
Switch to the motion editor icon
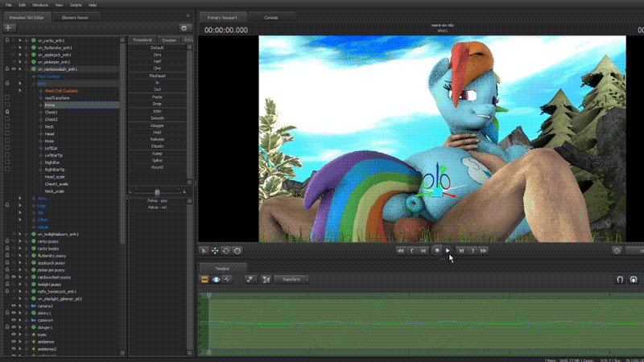[216, 279]
